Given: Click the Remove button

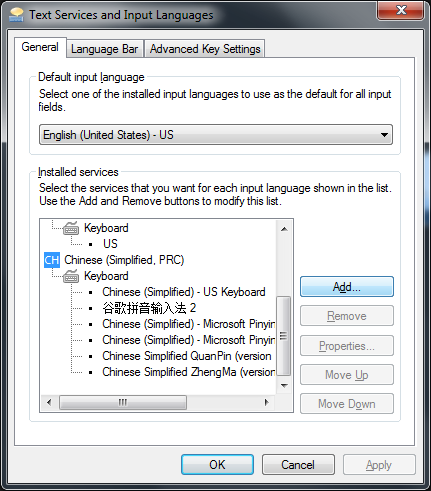Looking at the screenshot, I should (x=347, y=316).
